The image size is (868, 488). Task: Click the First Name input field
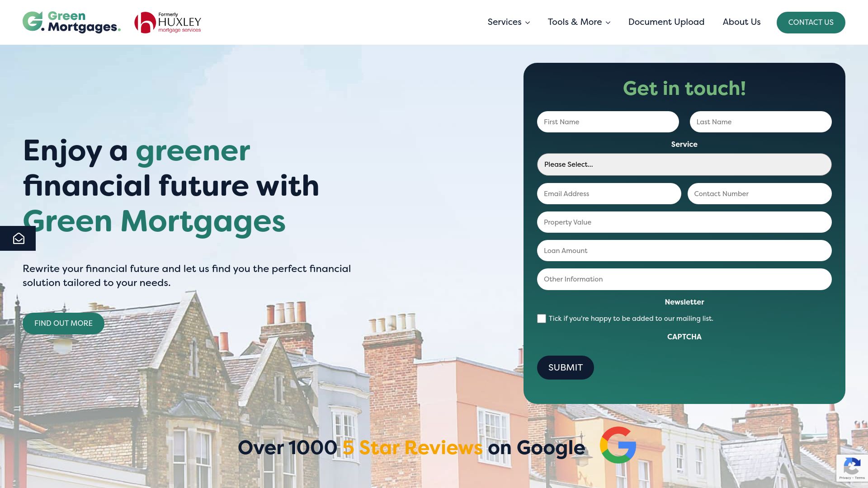coord(608,122)
